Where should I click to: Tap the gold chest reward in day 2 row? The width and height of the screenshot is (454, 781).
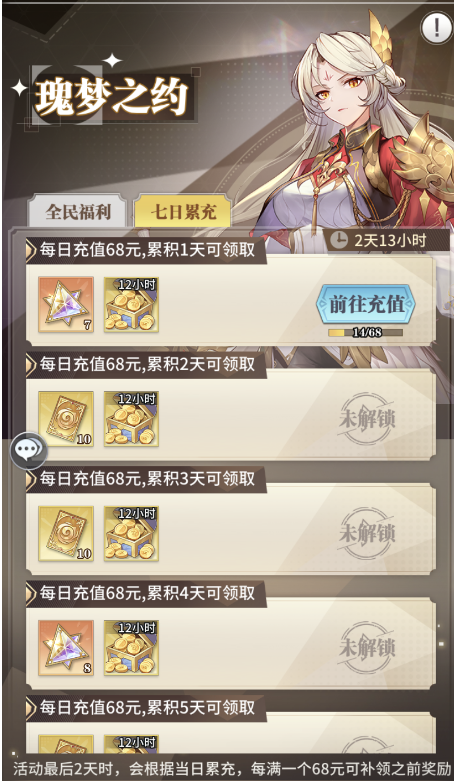(132, 418)
